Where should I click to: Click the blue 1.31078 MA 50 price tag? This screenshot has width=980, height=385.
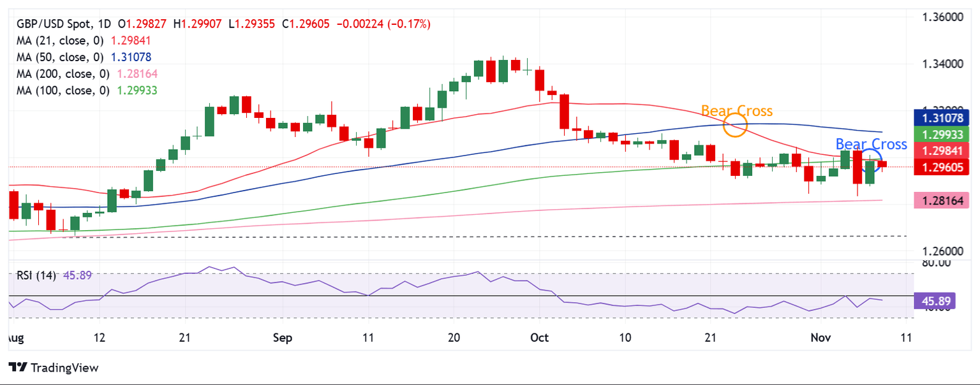[x=942, y=118]
